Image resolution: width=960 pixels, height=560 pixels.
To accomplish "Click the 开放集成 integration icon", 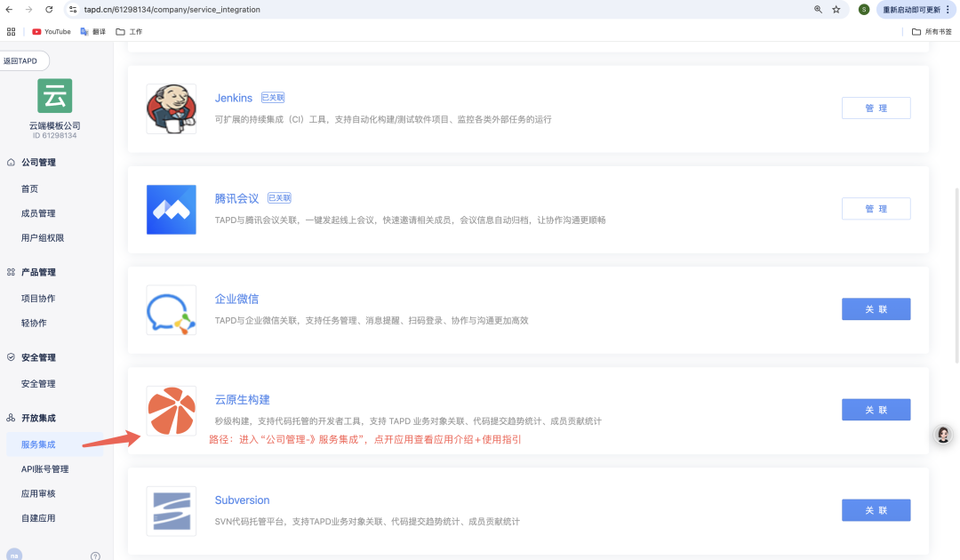I will (11, 418).
